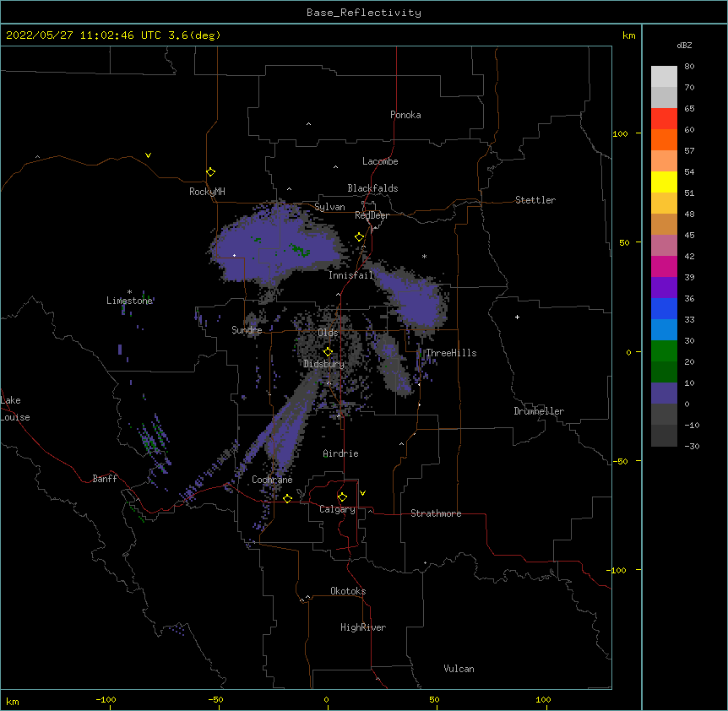Screen dimensions: 728x711
Task: Select the Strathmore label
Action: click(436, 513)
